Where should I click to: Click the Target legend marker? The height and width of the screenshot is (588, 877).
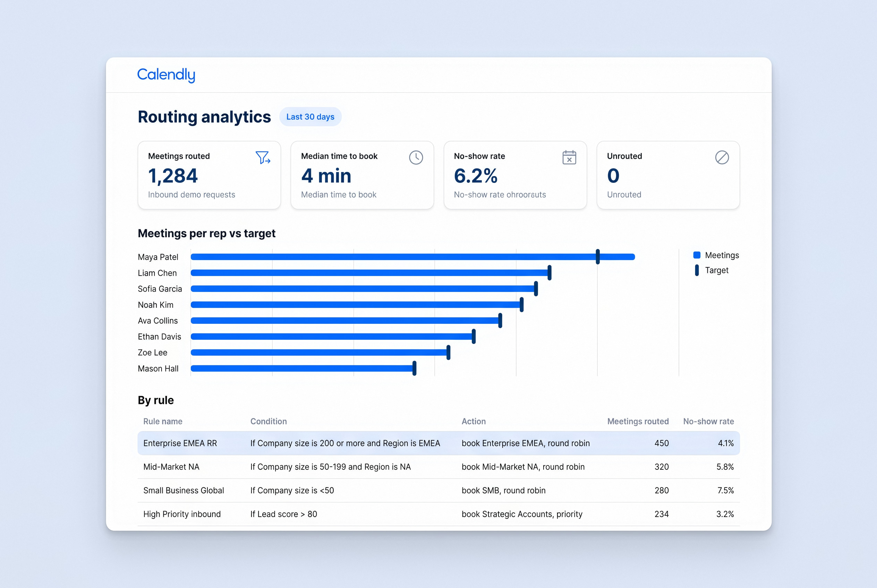point(697,270)
